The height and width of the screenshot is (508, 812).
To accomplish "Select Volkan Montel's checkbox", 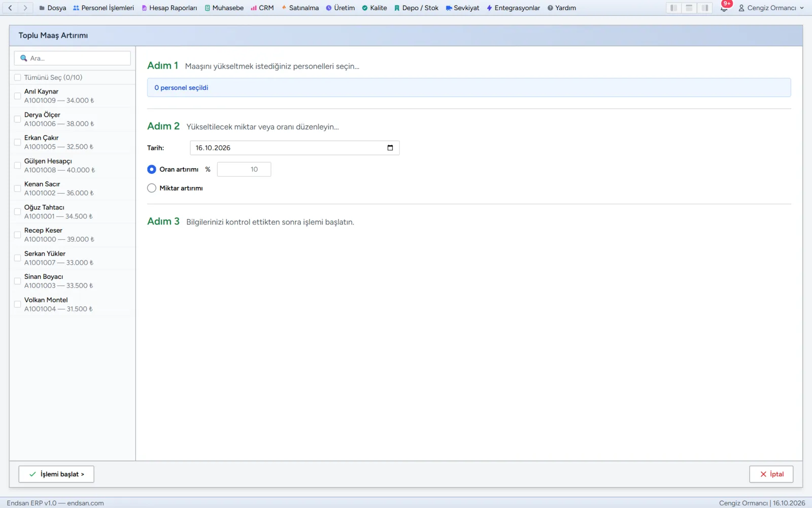I will point(18,304).
